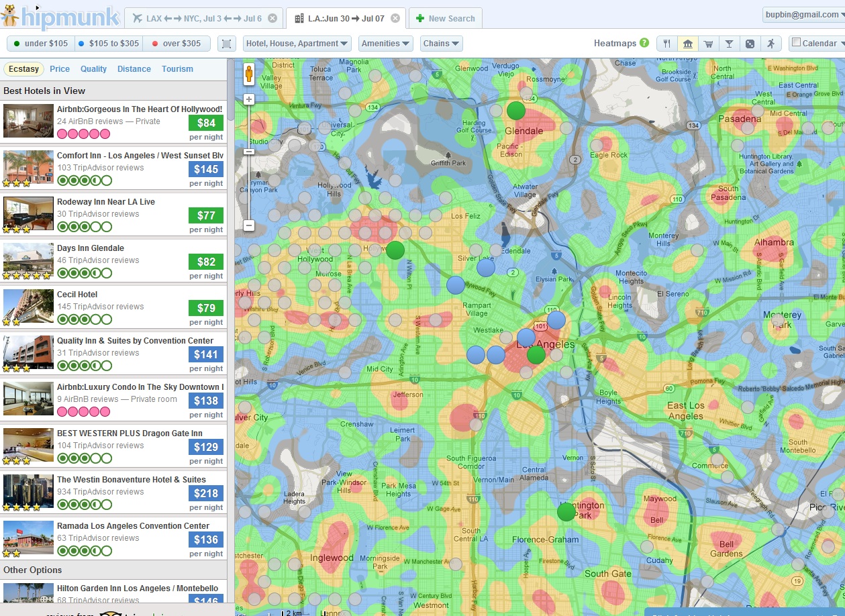Expand the Chains dropdown
Viewport: 845px width, 616px height.
(442, 44)
